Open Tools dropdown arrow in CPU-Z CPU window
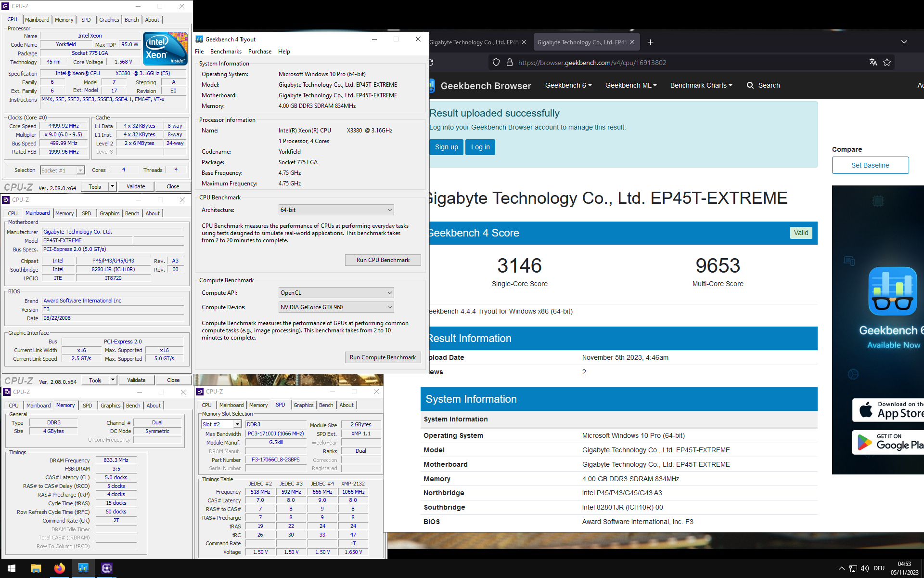Screen dimensions: 924x578 coord(112,186)
